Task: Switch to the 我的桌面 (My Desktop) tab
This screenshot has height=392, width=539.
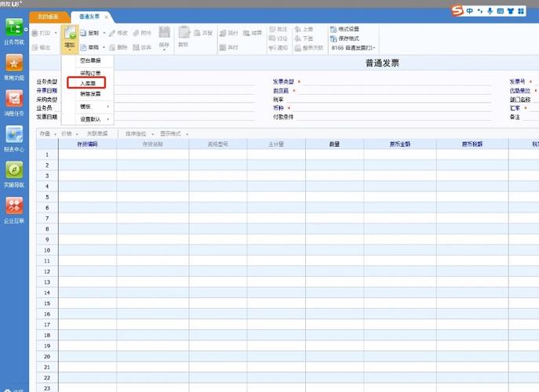Action: click(x=48, y=16)
